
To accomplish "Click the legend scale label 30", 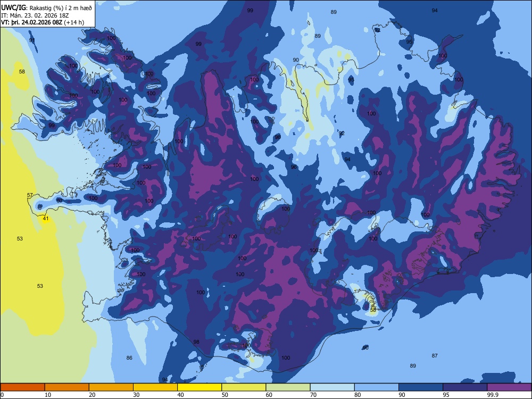I will click(x=136, y=395).
